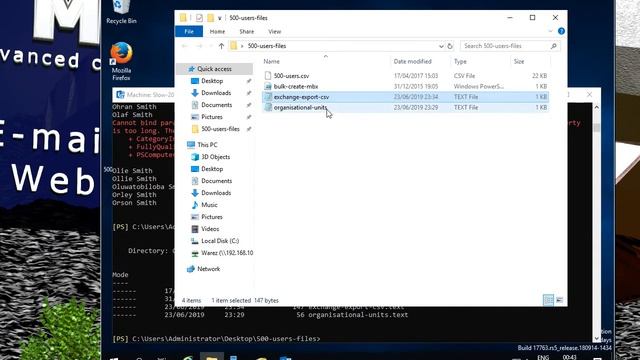The height and width of the screenshot is (360, 640).
Task: Select the 500-users.csv file
Action: point(291,76)
